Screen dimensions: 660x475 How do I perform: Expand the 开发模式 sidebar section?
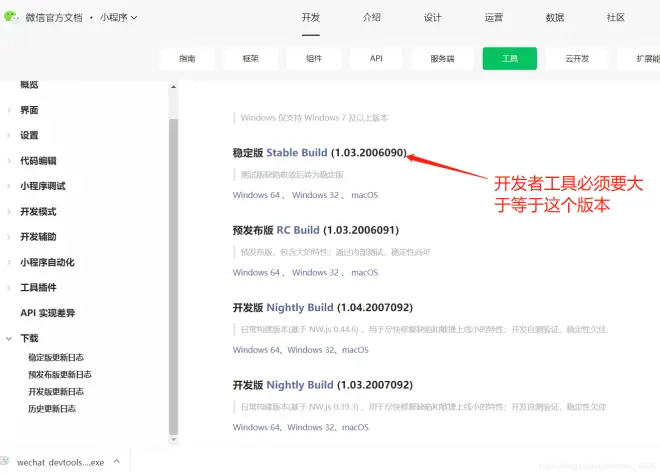tap(9, 211)
